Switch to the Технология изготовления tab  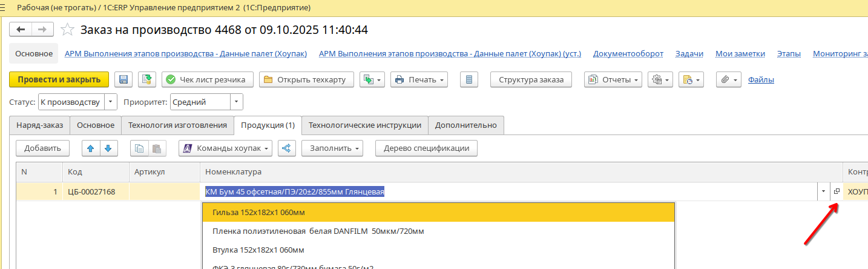[x=177, y=125]
